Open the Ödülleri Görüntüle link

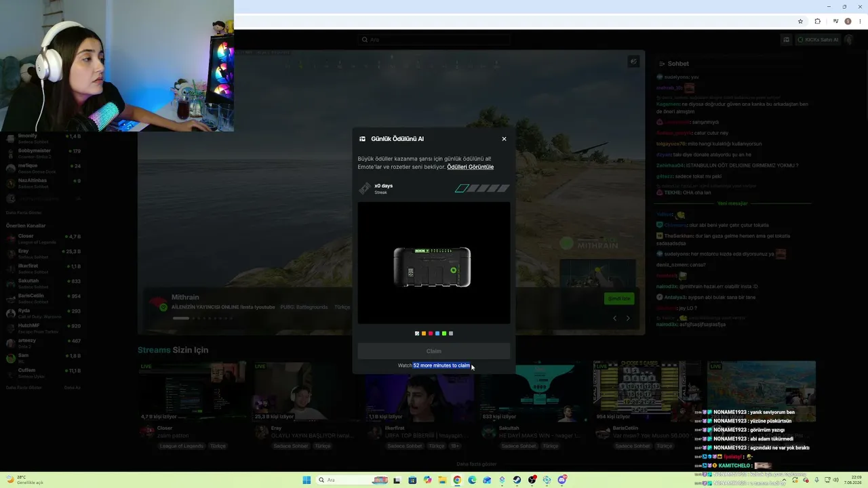tap(470, 167)
